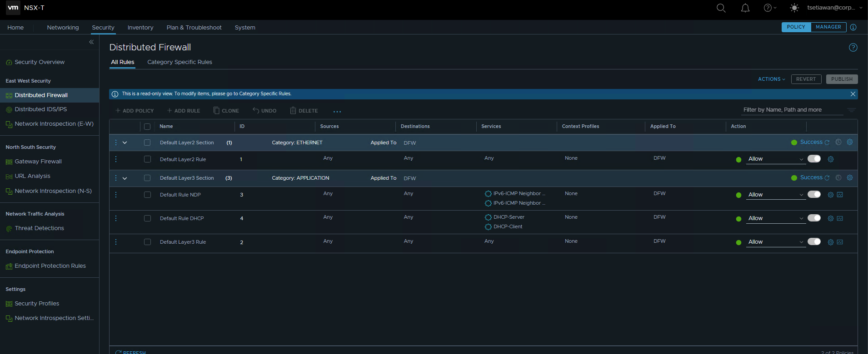
Task: Open the three-dots more actions in toolbar
Action: point(337,111)
